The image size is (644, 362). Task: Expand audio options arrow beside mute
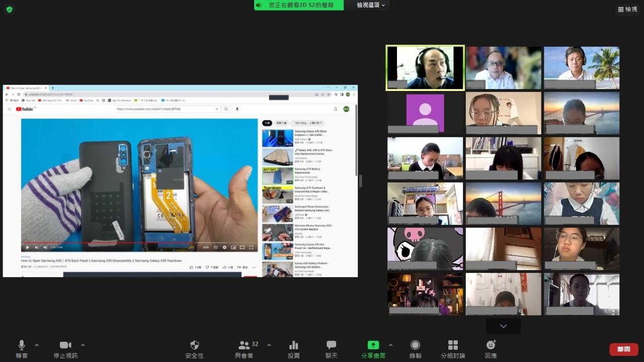click(x=37, y=345)
